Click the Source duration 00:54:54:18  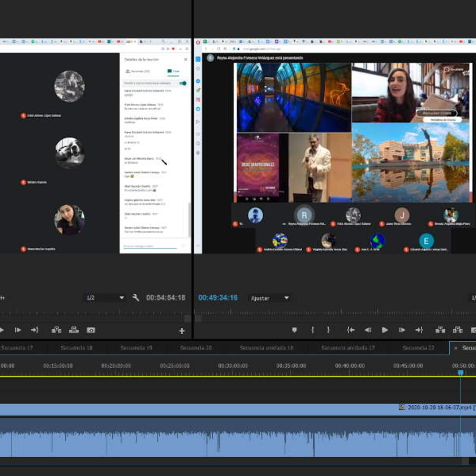point(166,298)
